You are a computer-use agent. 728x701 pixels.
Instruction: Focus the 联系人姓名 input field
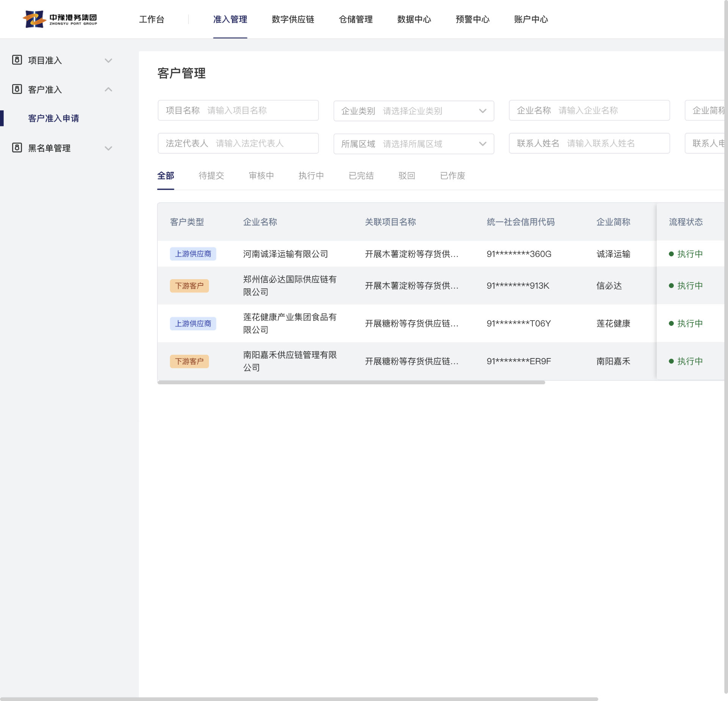[589, 143]
